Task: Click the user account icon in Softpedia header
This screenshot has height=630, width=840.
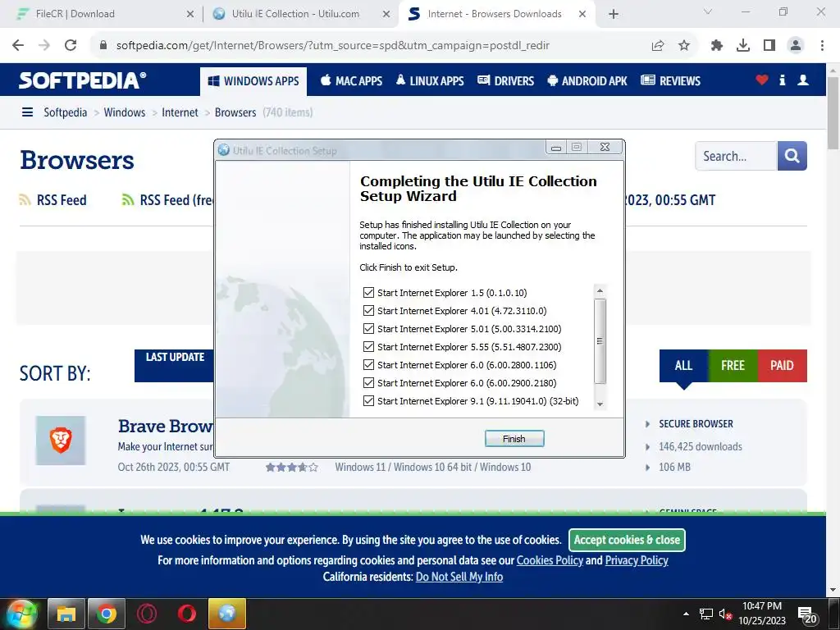Action: pyautogui.click(x=802, y=80)
